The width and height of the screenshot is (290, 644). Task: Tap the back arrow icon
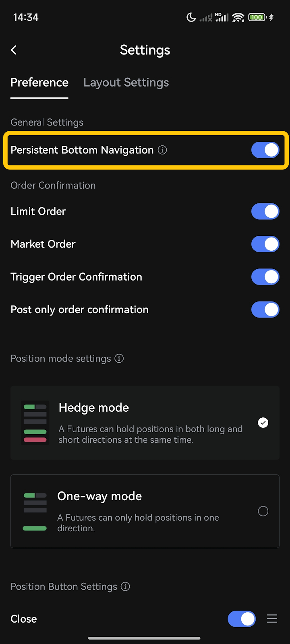coord(14,50)
